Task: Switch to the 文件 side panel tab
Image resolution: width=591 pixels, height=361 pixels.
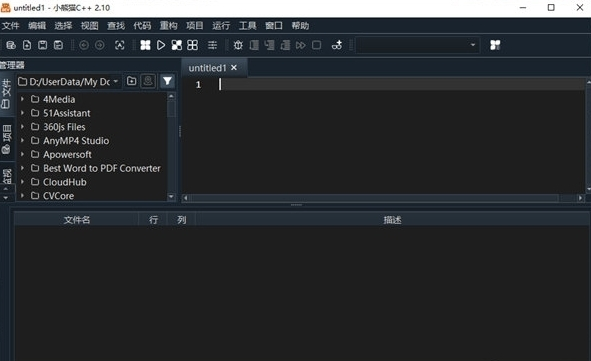Action: [6, 94]
